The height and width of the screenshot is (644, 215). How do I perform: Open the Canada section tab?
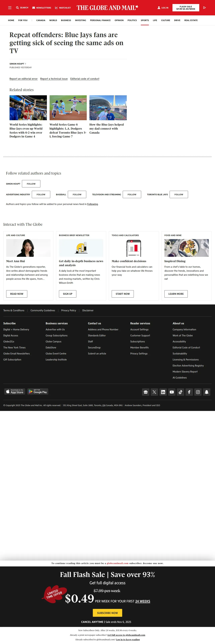[x=41, y=20]
